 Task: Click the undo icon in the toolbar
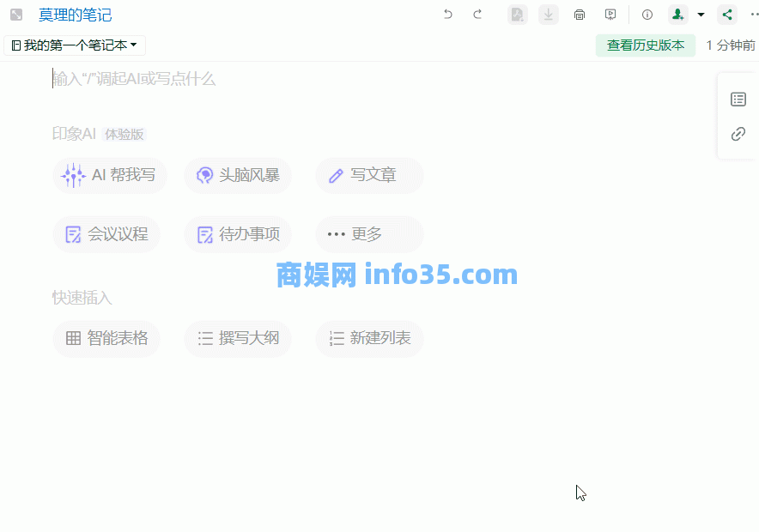[x=447, y=15]
